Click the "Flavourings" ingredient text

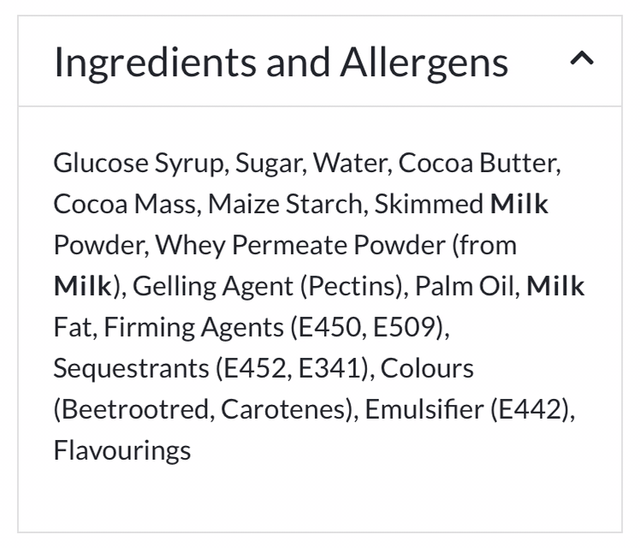point(122,450)
